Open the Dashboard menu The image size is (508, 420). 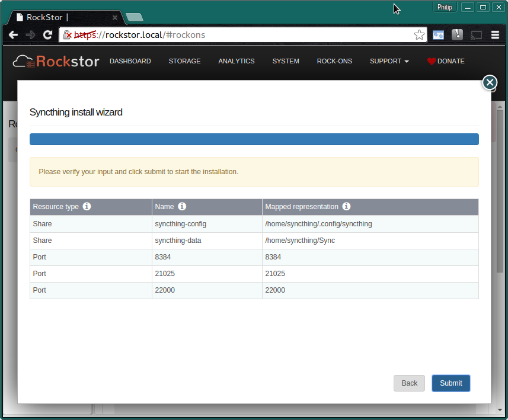[x=130, y=61]
